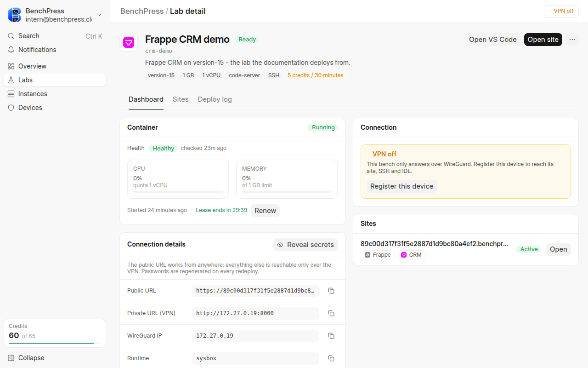Viewport: 588px width, 368px height.
Task: Click the Lease ends in 29:39 text
Action: (x=221, y=210)
